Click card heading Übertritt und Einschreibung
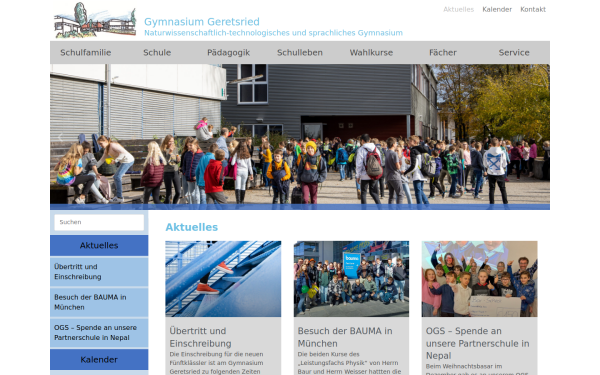The image size is (600, 375). tap(201, 337)
